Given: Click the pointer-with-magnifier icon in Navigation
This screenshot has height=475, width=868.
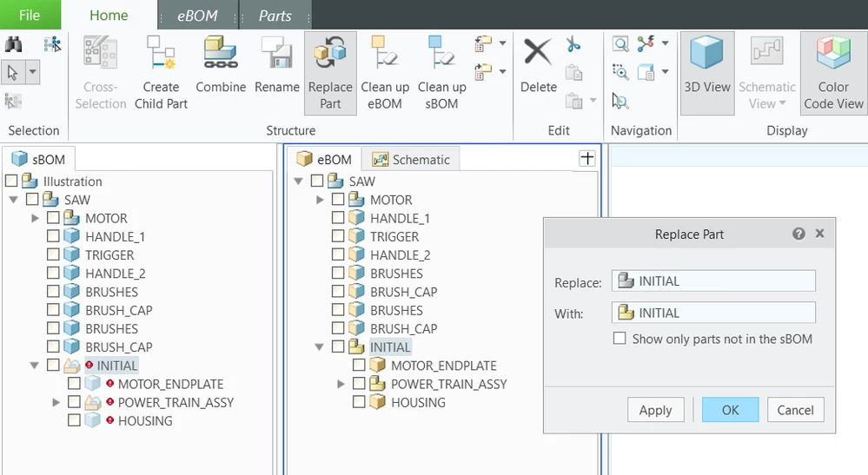Looking at the screenshot, I should pyautogui.click(x=620, y=102).
